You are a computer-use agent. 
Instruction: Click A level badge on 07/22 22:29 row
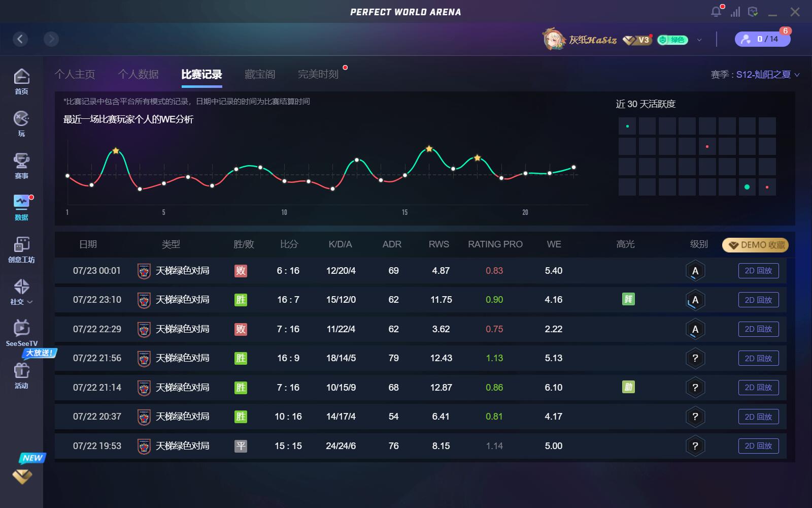pos(695,329)
